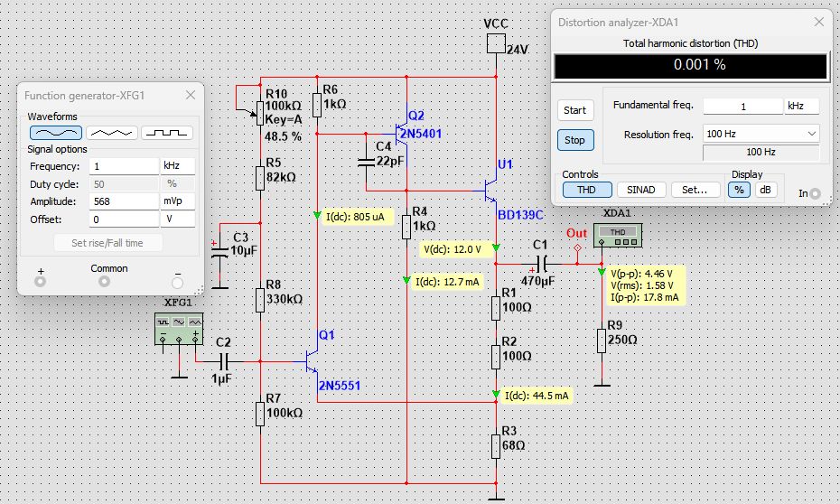
Task: Select the C2 1µF capacitor symbol
Action: point(225,361)
